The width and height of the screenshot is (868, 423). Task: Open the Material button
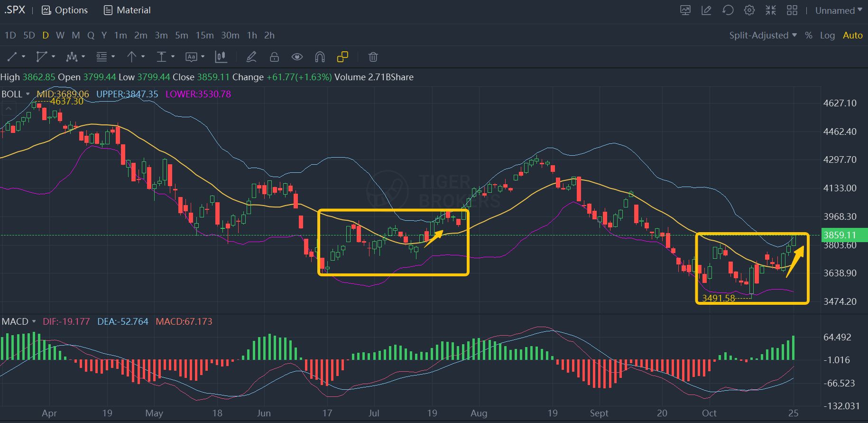click(127, 10)
